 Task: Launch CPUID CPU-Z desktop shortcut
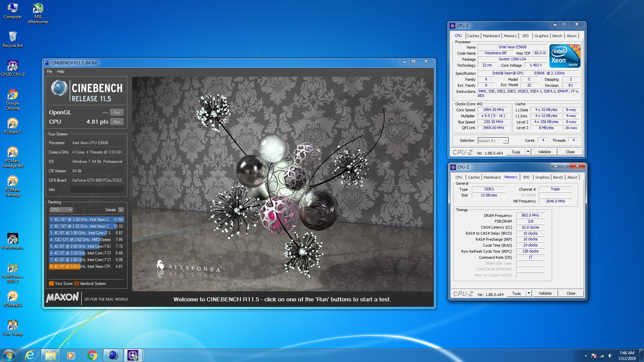pos(13,68)
